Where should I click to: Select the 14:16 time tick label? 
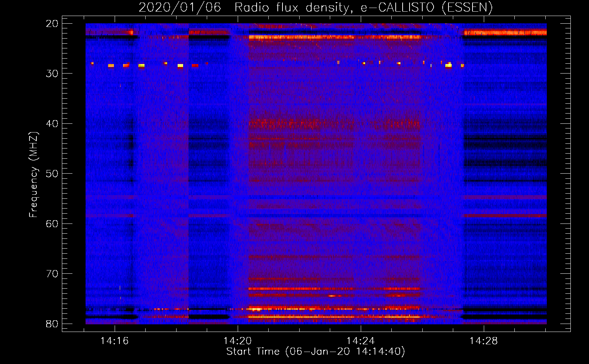(115, 341)
